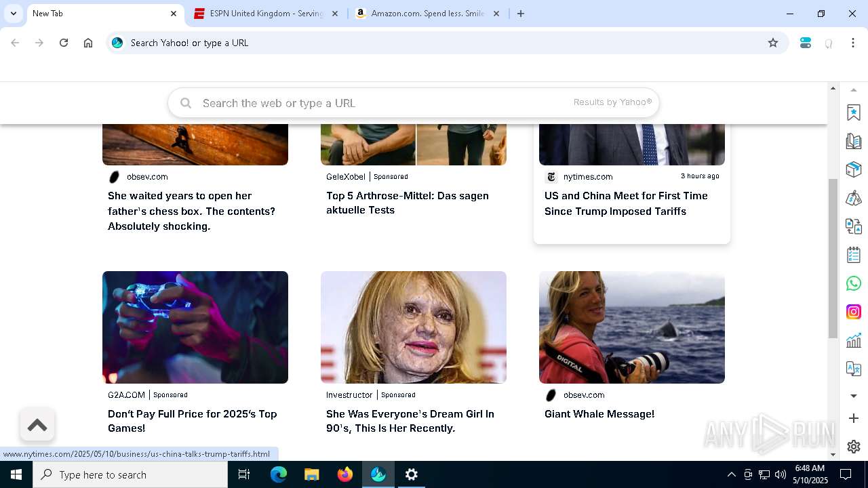The height and width of the screenshot is (488, 868).
Task: Open the browser three-dot menu
Action: point(853,43)
